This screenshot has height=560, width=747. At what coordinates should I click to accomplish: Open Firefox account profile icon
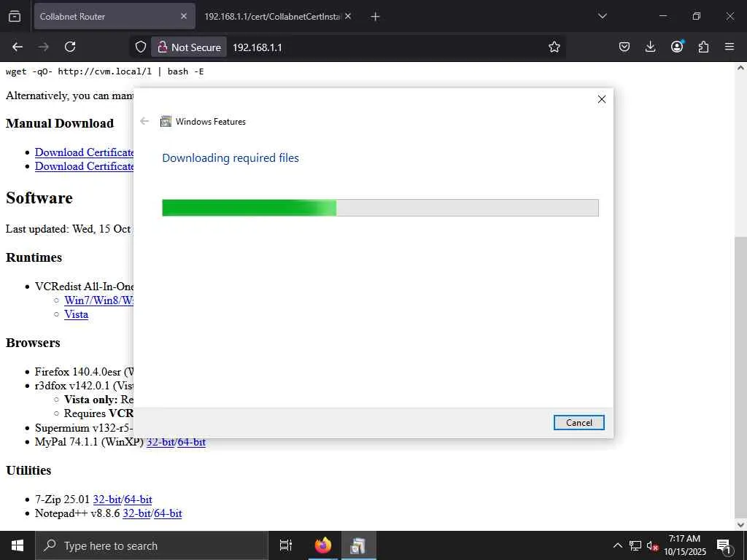point(677,47)
